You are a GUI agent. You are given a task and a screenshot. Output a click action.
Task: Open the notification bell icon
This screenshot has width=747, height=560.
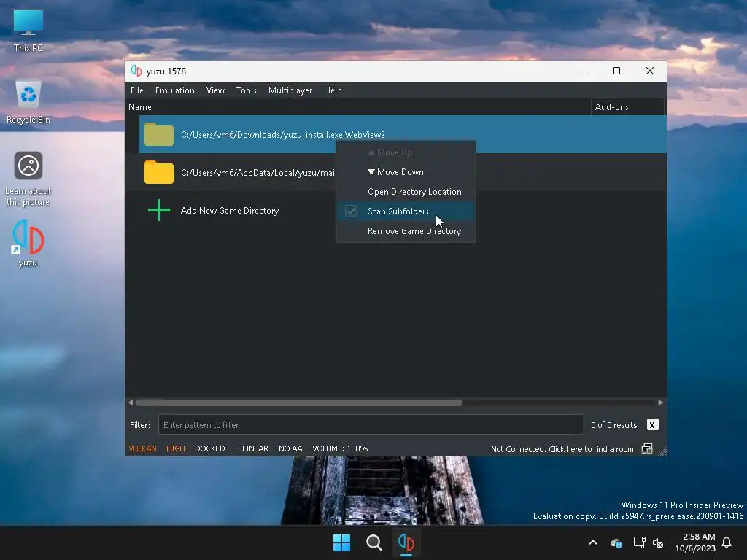727,542
